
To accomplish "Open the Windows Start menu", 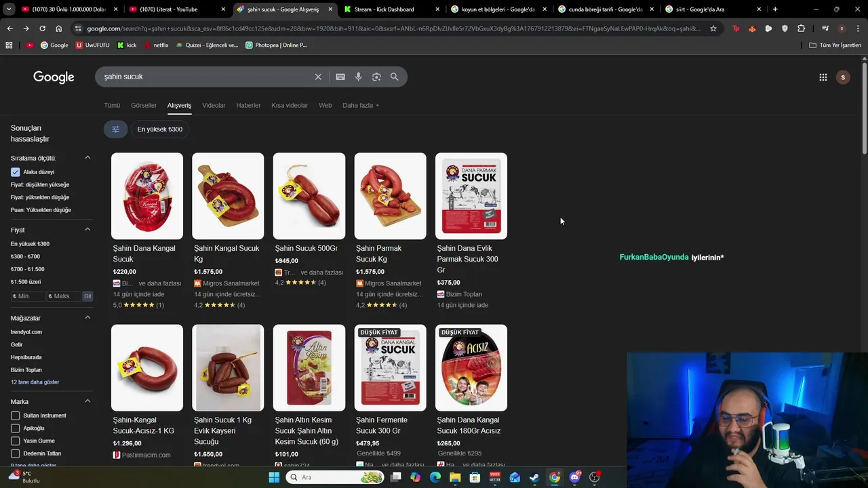I will click(x=274, y=477).
